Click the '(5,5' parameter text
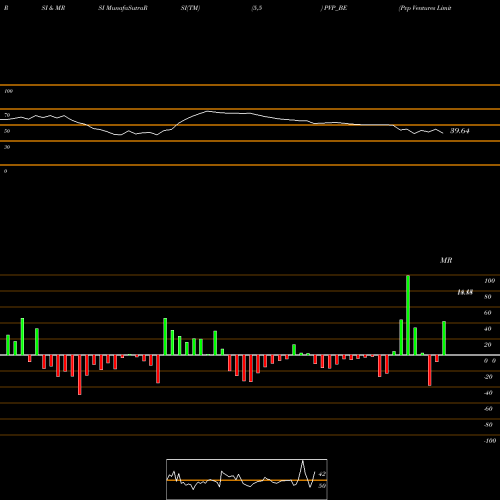Image resolution: width=500 pixels, height=500 pixels. pyautogui.click(x=257, y=8)
